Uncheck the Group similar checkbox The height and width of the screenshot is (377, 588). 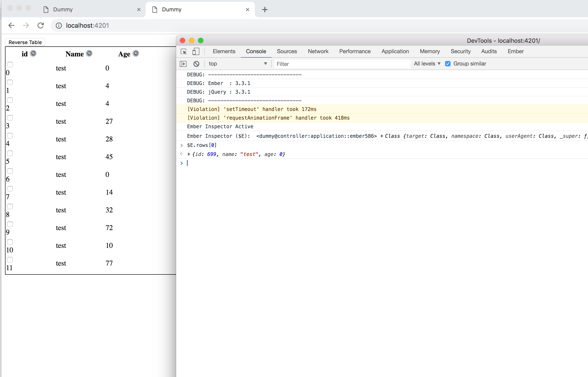click(448, 64)
